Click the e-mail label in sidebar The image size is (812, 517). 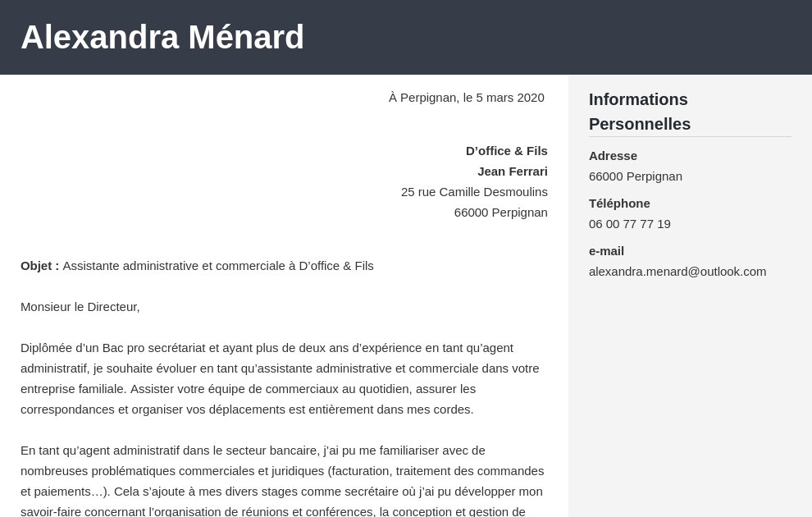[x=606, y=251]
